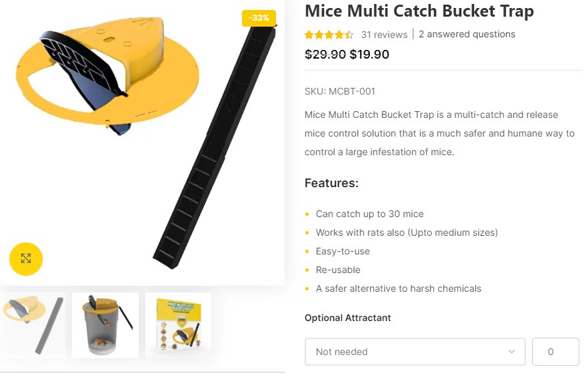The image size is (588, 375).
Task: Click the Features heading
Action: 332,183
